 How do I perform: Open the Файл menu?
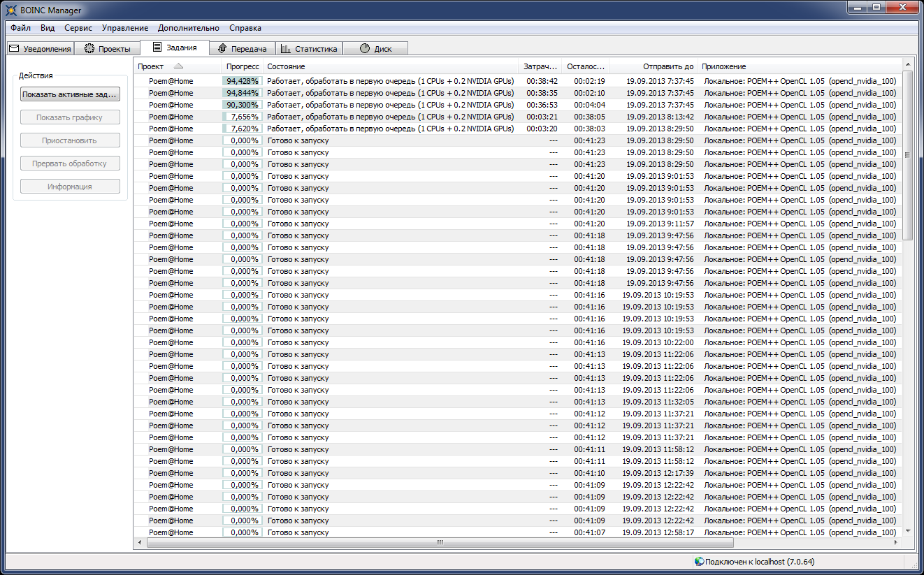(x=20, y=28)
